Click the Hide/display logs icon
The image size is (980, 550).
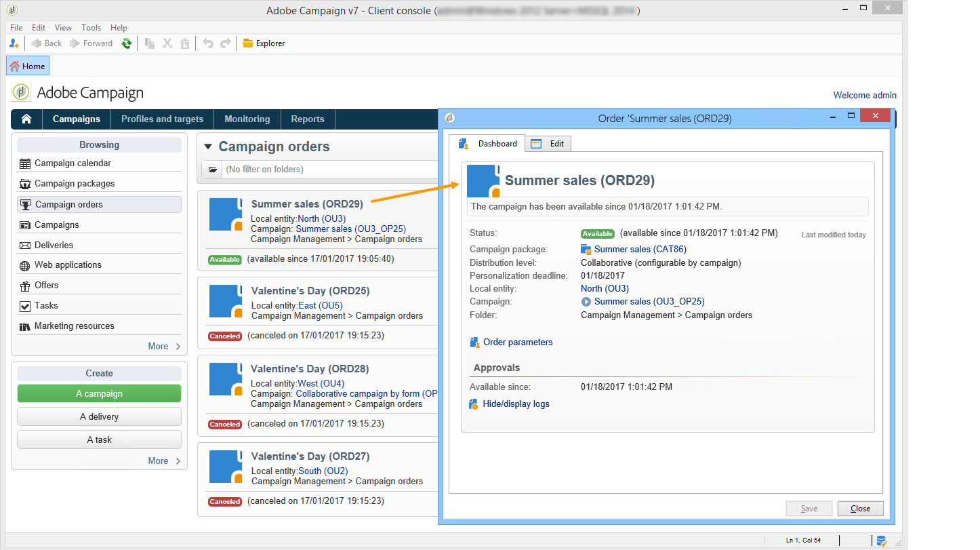pyautogui.click(x=474, y=404)
